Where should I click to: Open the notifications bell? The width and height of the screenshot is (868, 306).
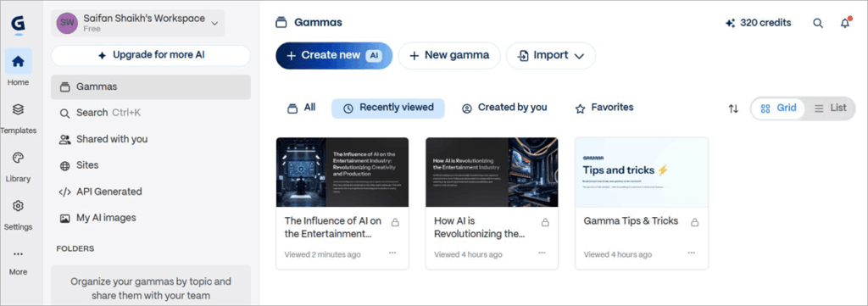pyautogui.click(x=844, y=23)
